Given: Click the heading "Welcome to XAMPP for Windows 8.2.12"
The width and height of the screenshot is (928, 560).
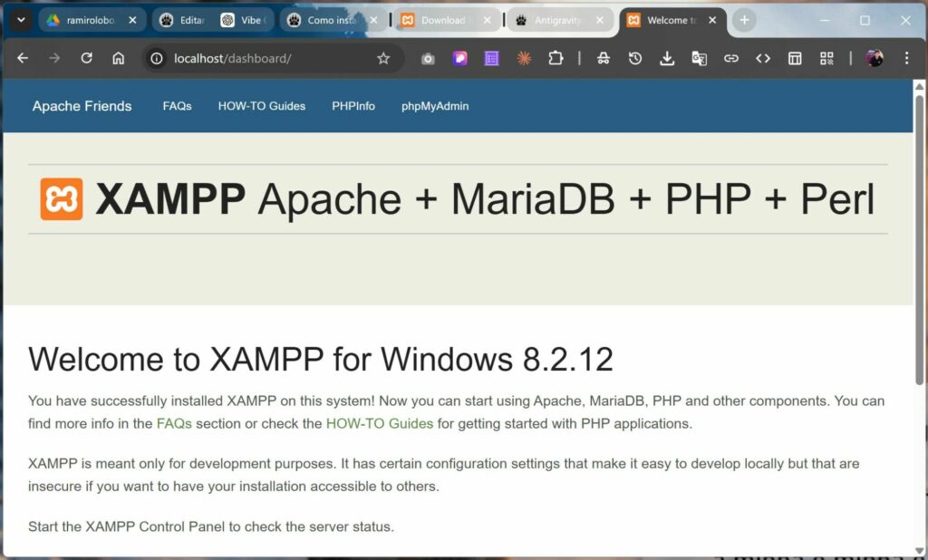Looking at the screenshot, I should click(321, 359).
